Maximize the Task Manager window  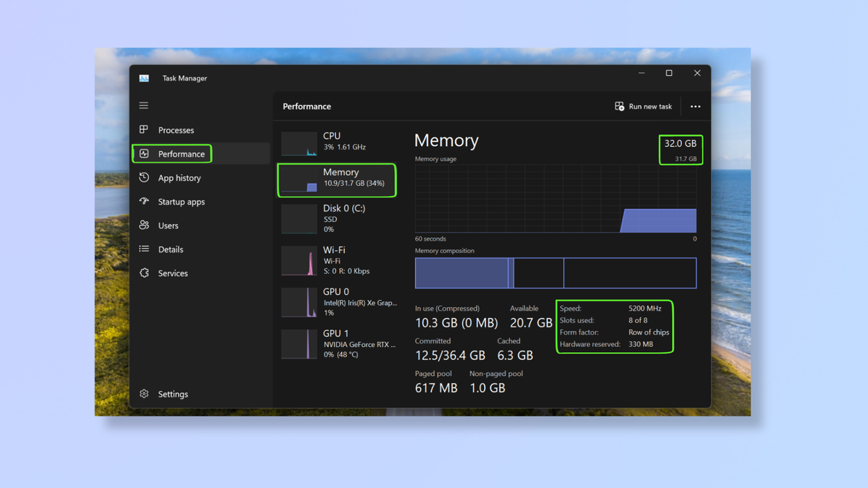pyautogui.click(x=669, y=73)
